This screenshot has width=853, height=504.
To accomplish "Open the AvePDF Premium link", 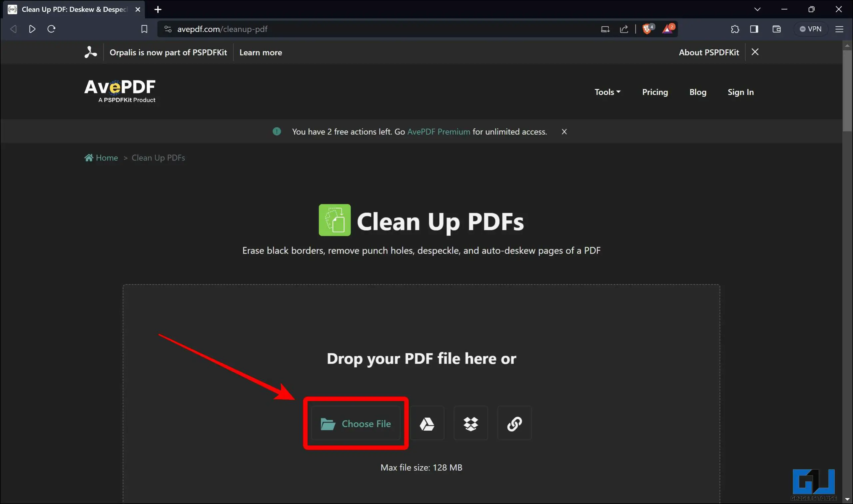I will tap(438, 132).
